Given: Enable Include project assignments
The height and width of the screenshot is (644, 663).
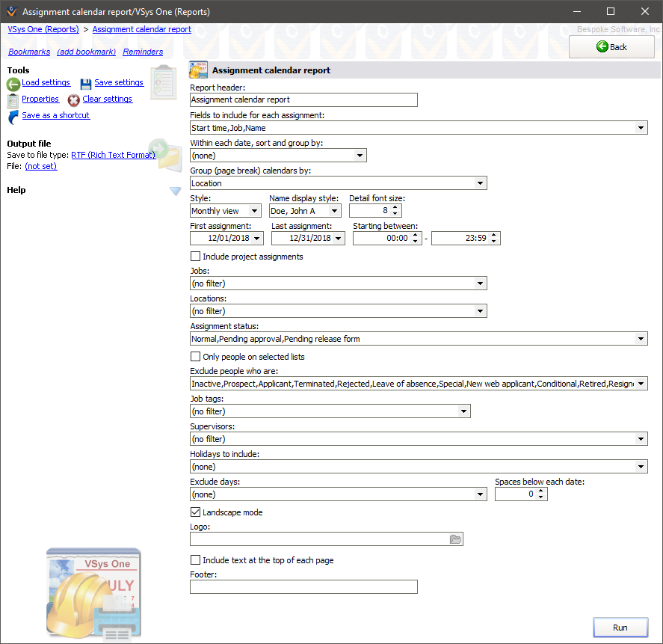Looking at the screenshot, I should pos(195,256).
